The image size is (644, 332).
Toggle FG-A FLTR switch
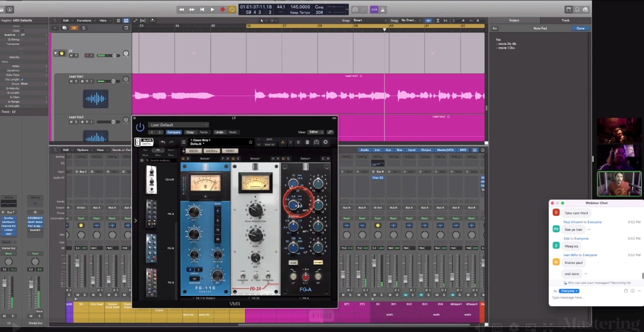click(293, 263)
